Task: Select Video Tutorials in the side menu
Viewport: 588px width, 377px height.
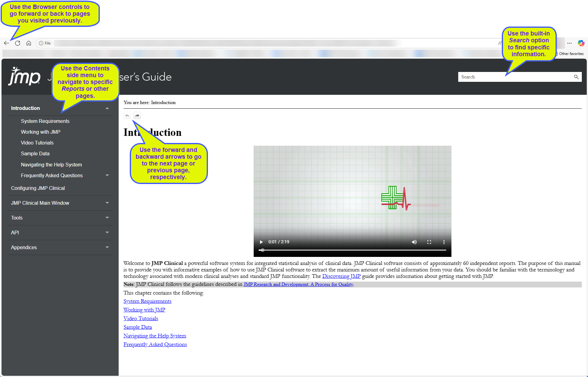Action: (37, 143)
